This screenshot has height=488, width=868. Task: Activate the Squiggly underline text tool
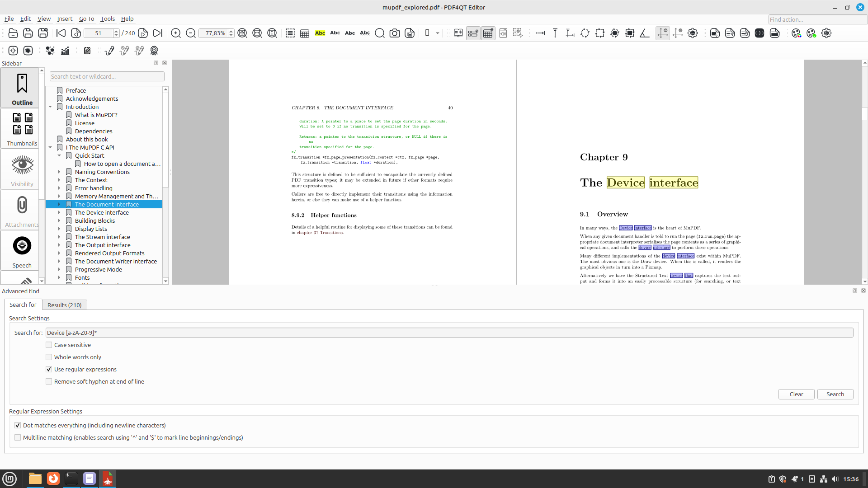pyautogui.click(x=365, y=33)
